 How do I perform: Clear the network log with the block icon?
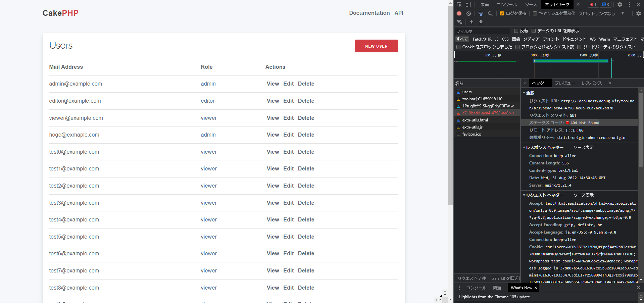coord(468,13)
